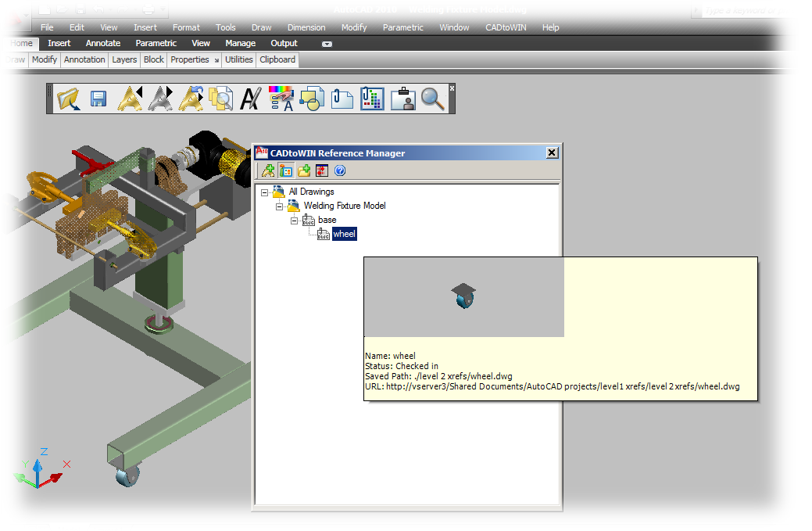Open the Draw menu
This screenshot has height=531, width=812.
[x=262, y=27]
